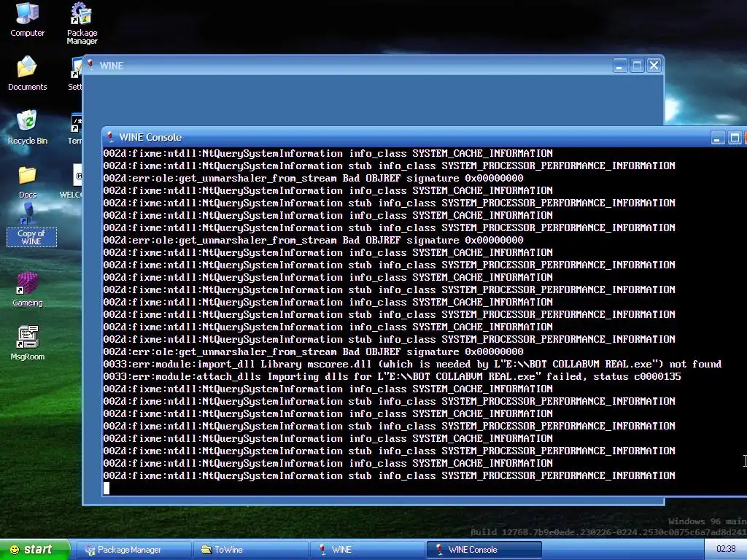Click the Start button
This screenshot has height=560, width=747.
click(34, 550)
